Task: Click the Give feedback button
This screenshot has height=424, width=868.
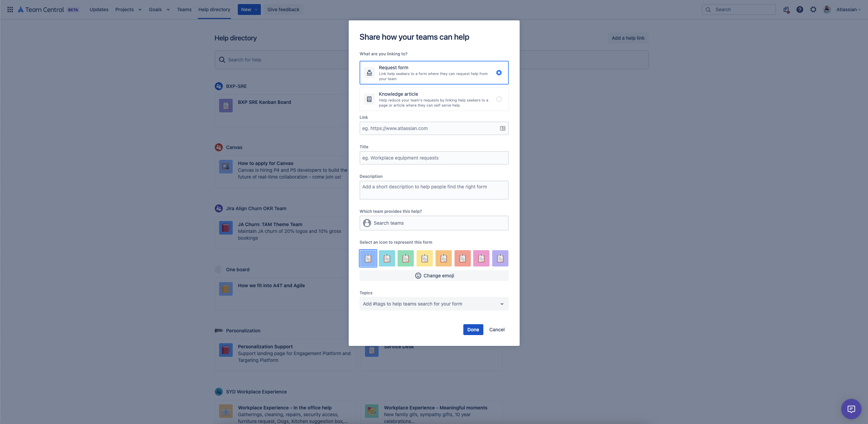Action: (283, 9)
